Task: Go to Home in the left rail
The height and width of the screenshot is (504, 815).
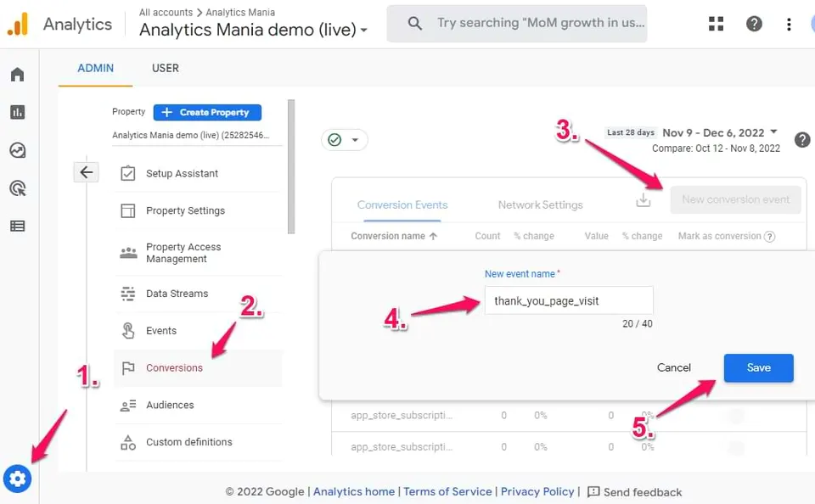Action: (x=17, y=75)
